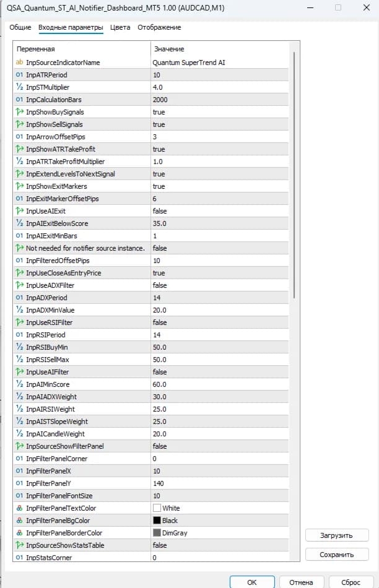This screenshot has height=588, width=379.
Task: Toggle the InpShowBuySignals true value
Action: click(x=219, y=112)
